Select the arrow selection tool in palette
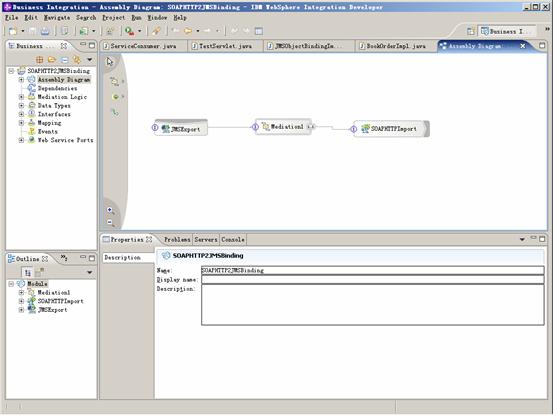Viewport: 553px width, 415px height. (110, 62)
